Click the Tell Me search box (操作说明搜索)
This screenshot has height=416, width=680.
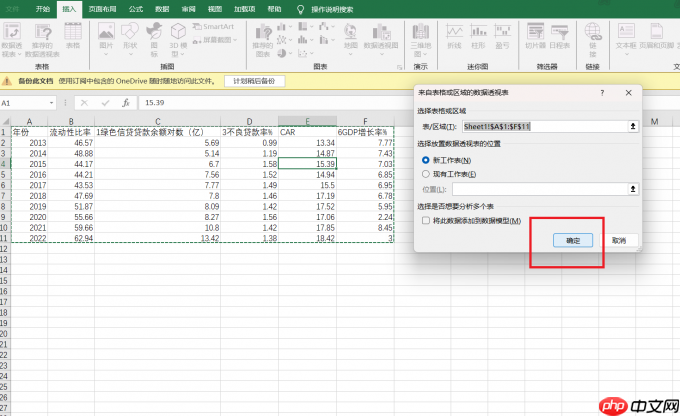pyautogui.click(x=332, y=9)
